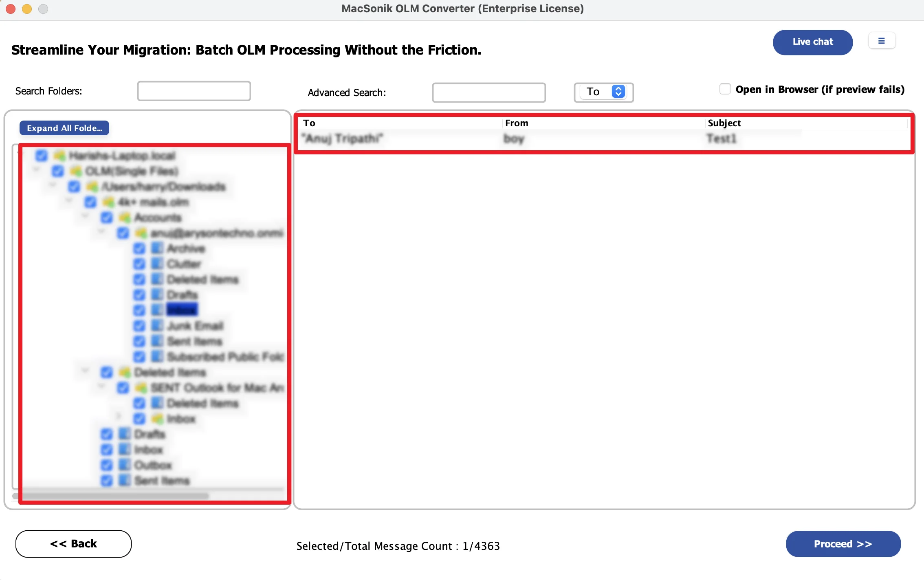This screenshot has width=924, height=580.
Task: Collapse the anuj@arysontechno account node
Action: click(102, 231)
